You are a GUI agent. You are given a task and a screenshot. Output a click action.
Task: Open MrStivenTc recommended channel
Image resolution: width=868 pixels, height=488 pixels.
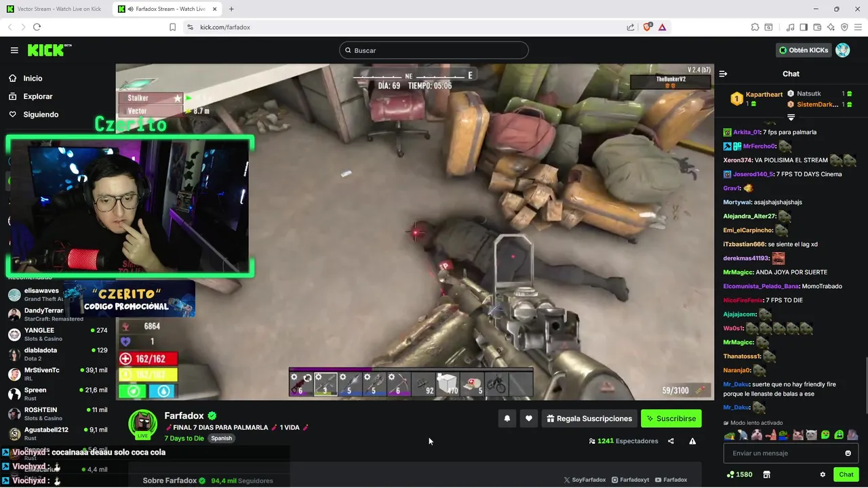point(58,374)
